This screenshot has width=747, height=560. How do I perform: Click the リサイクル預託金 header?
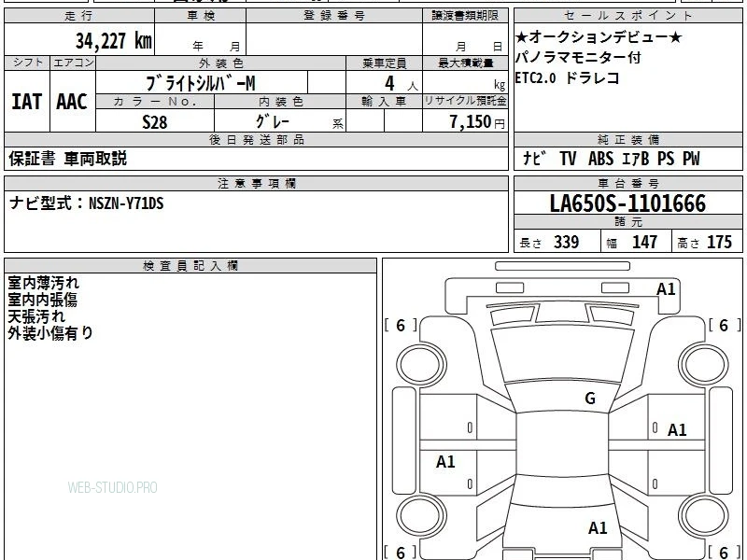click(x=465, y=101)
